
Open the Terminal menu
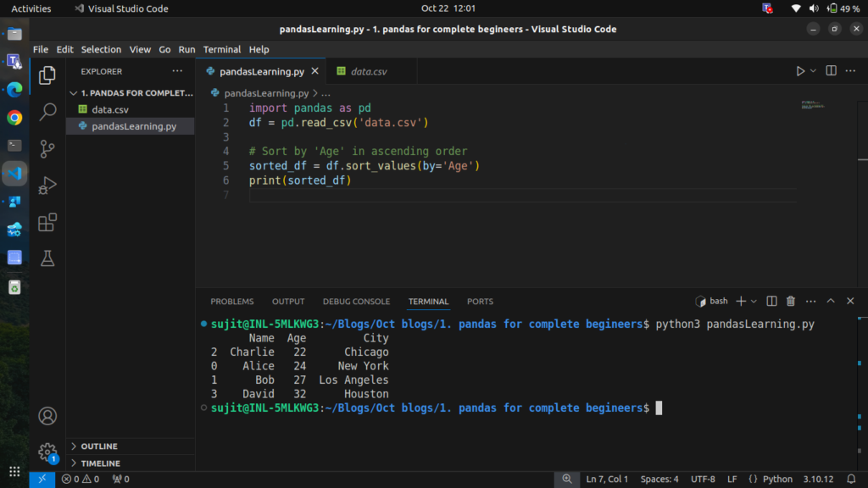(x=221, y=49)
